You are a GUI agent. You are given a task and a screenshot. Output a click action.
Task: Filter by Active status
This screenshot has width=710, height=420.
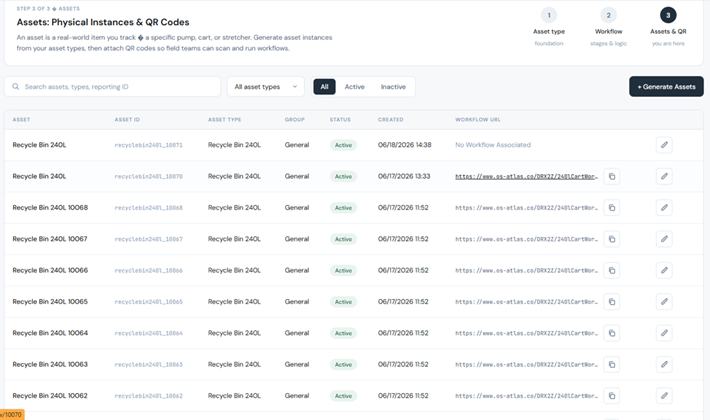click(354, 86)
